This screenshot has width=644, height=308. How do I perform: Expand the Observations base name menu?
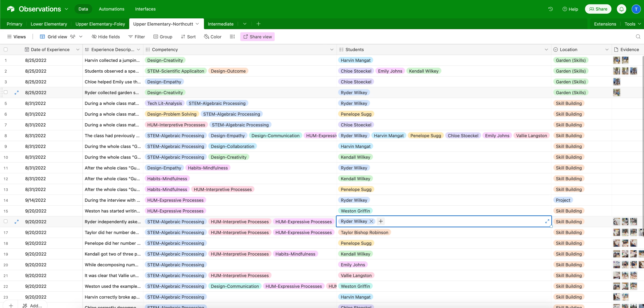(66, 9)
